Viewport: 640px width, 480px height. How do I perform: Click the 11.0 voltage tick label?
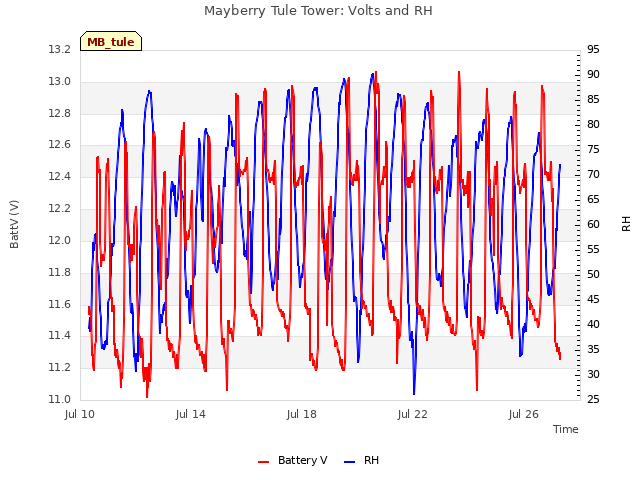tap(60, 399)
